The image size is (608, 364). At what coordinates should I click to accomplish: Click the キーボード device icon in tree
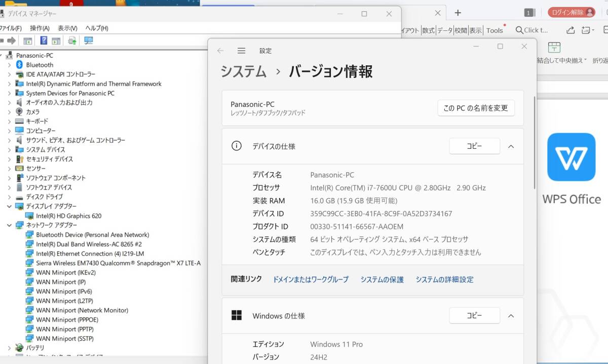(20, 121)
